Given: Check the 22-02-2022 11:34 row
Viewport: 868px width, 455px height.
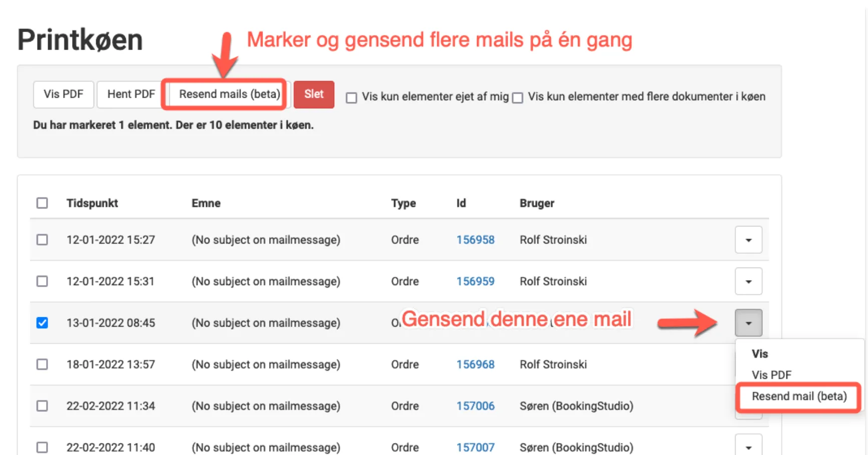Looking at the screenshot, I should (42, 406).
